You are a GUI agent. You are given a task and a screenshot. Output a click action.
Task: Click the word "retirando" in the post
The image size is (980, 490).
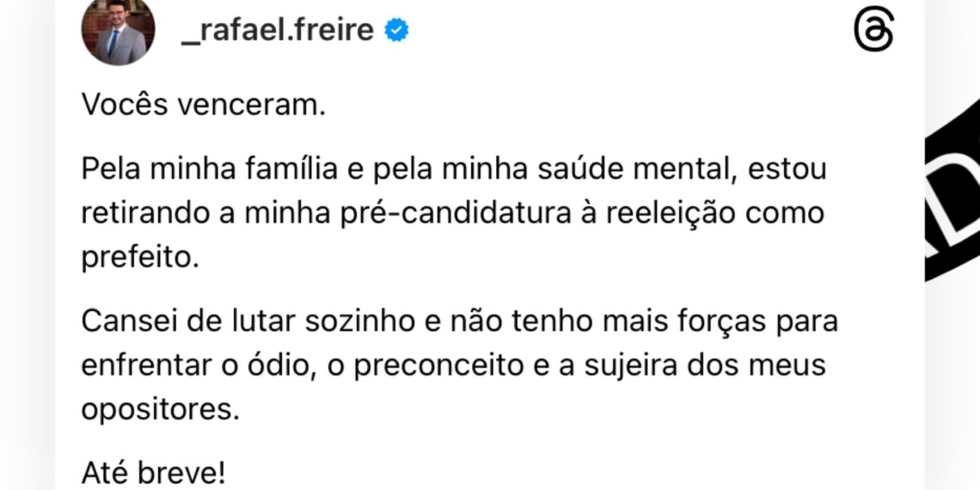point(145,214)
